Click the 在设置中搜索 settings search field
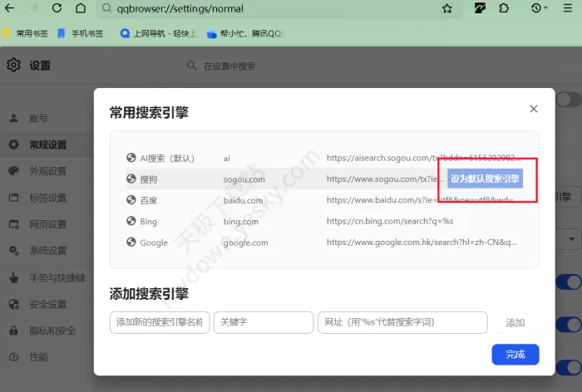The image size is (582, 392). pyautogui.click(x=378, y=66)
